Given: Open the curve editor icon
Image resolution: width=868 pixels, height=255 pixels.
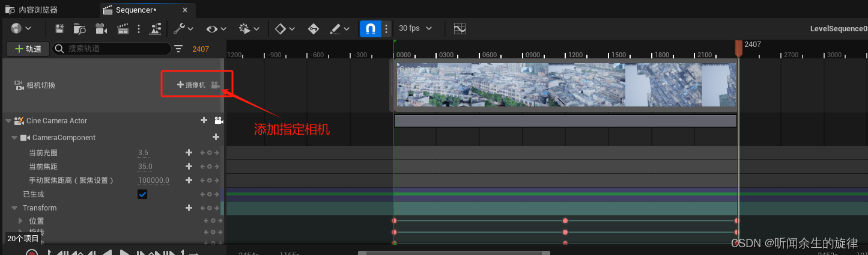Looking at the screenshot, I should point(460,28).
